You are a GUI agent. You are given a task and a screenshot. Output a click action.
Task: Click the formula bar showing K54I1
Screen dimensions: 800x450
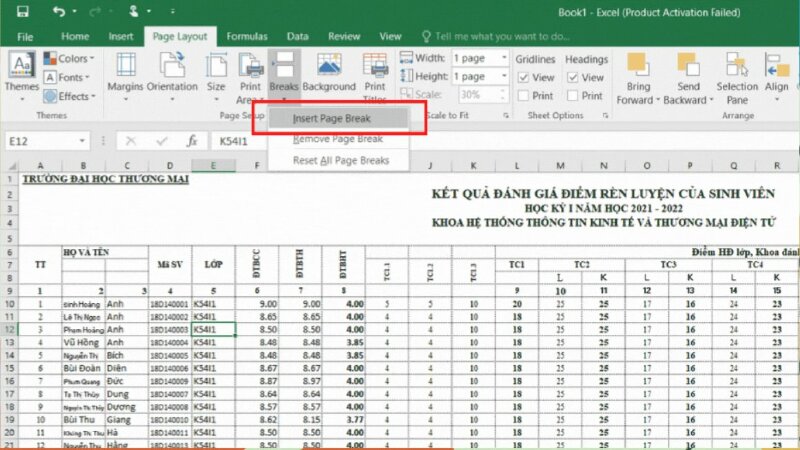click(505, 141)
